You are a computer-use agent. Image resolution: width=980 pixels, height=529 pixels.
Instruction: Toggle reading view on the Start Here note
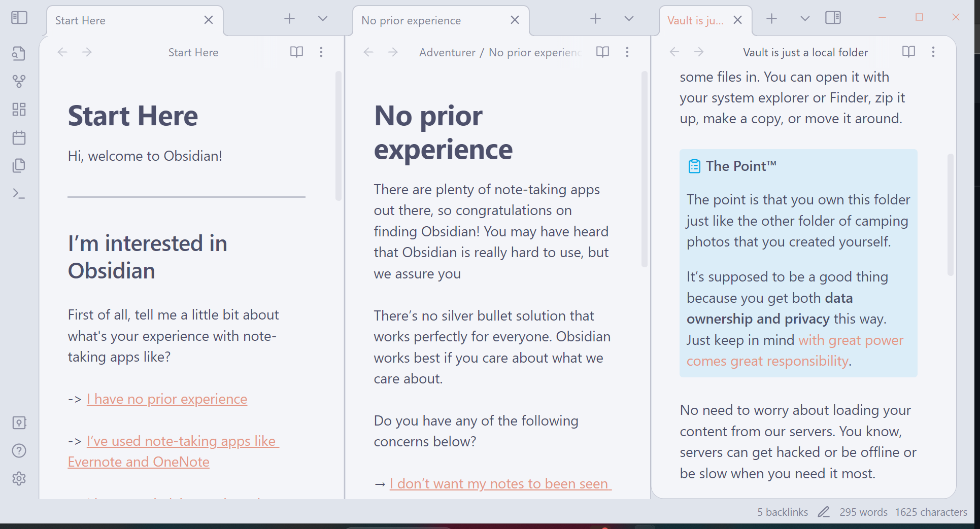click(296, 52)
